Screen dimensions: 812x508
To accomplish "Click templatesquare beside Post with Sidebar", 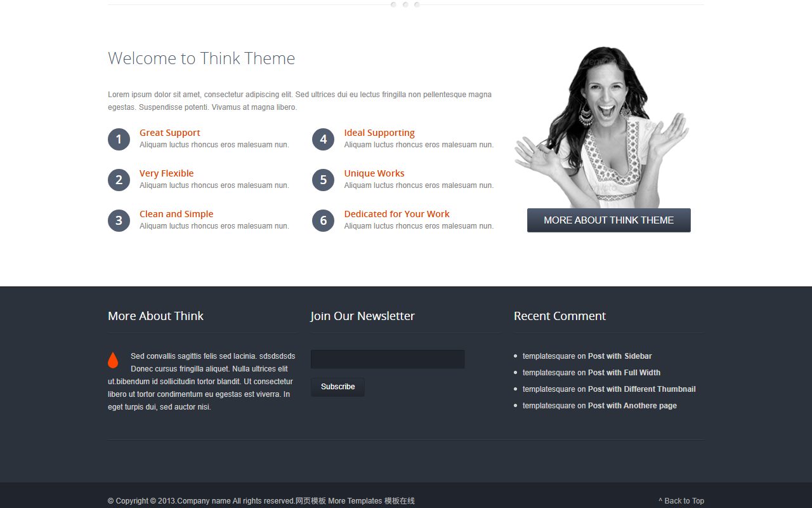I will pos(549,356).
